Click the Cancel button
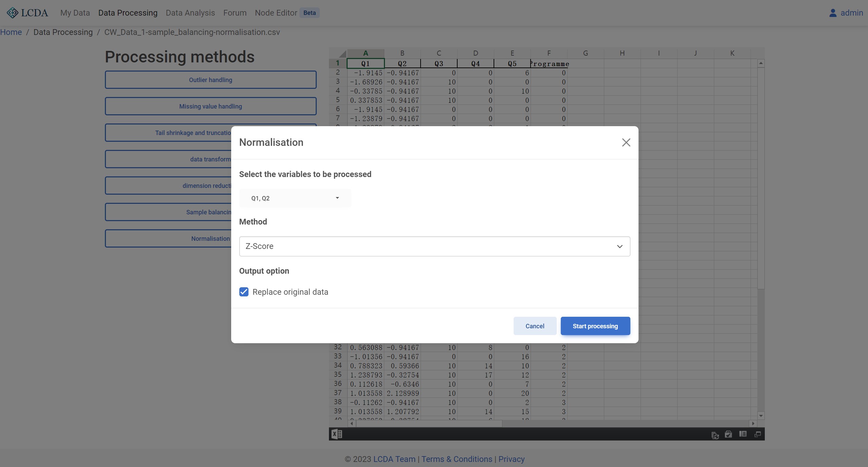 coord(535,326)
